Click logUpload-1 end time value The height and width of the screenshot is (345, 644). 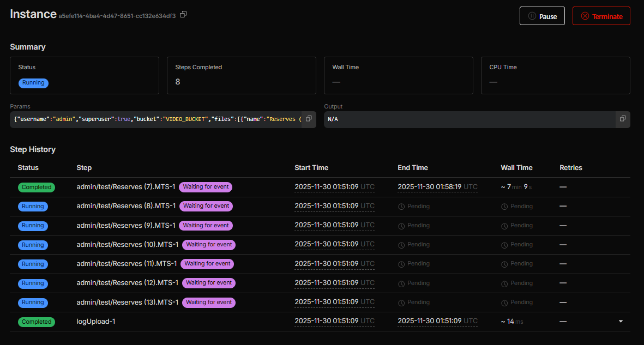[437, 321]
